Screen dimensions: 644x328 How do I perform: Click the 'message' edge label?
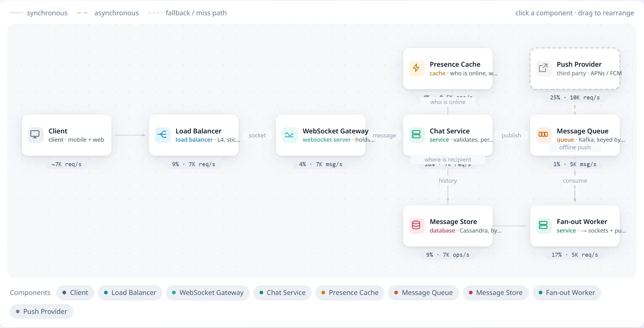point(384,135)
